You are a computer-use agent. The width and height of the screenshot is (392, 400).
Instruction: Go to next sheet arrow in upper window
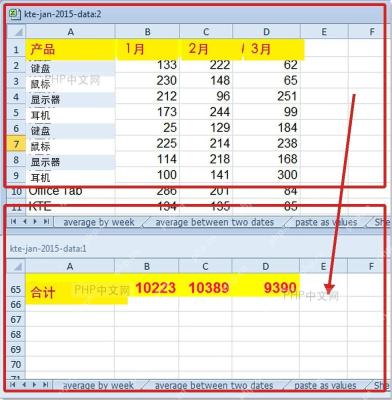(35, 222)
